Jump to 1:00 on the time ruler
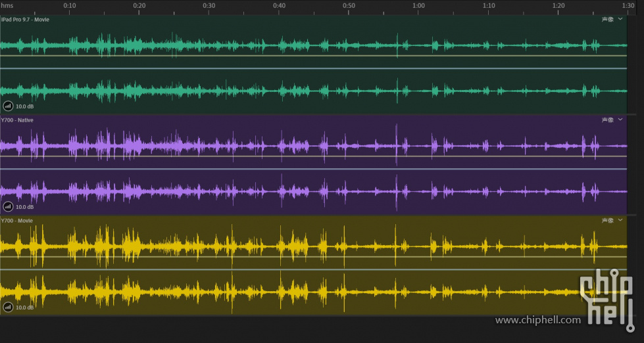Viewport: 644px width, 343px height. coord(418,6)
